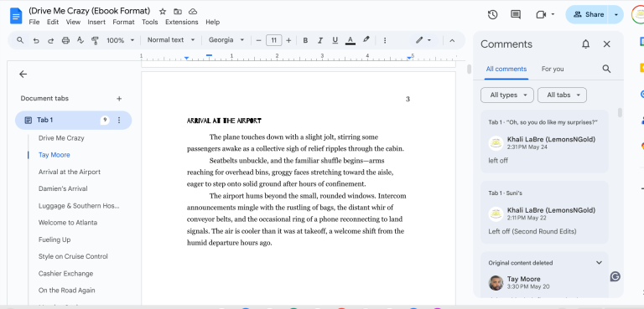
Task: Open the search menus magnifier icon
Action: pos(20,40)
